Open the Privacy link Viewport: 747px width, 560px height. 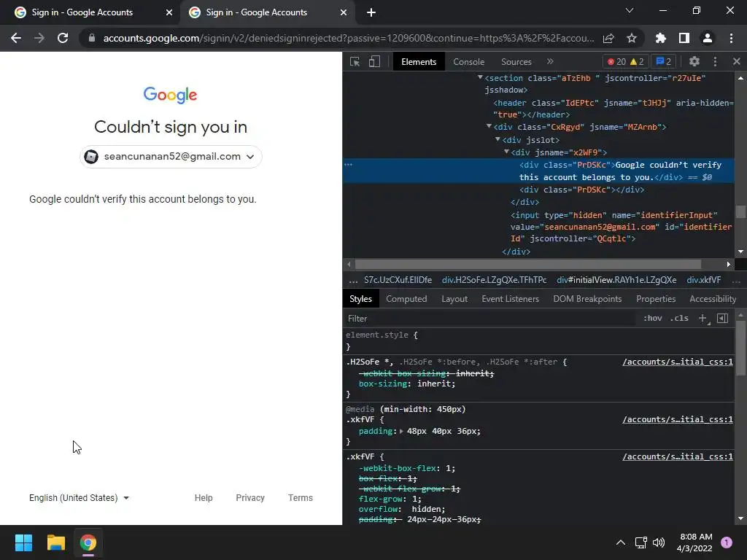click(250, 497)
